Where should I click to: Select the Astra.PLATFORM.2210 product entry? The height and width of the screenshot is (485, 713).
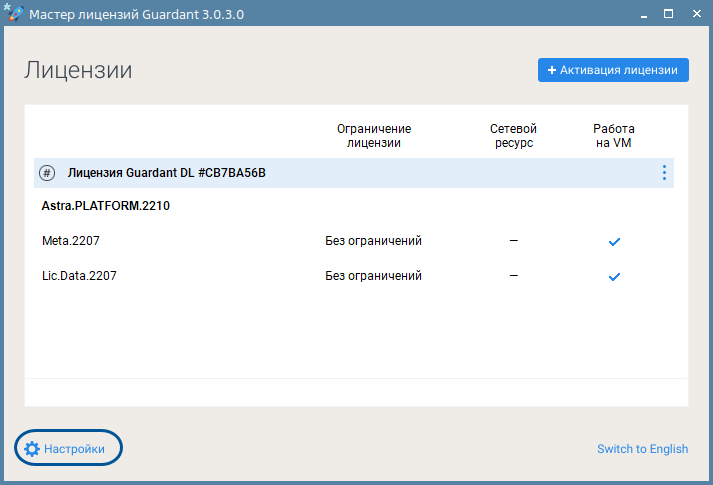click(106, 206)
